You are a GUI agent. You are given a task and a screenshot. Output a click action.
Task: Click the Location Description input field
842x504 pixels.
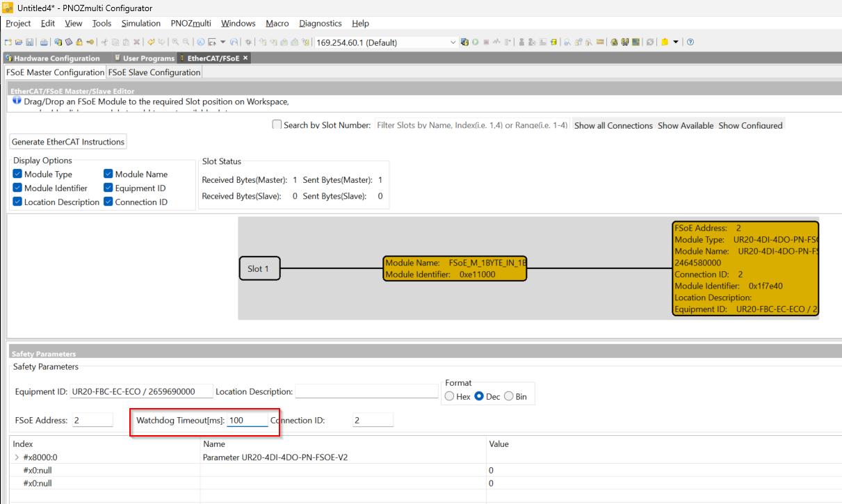pos(366,391)
